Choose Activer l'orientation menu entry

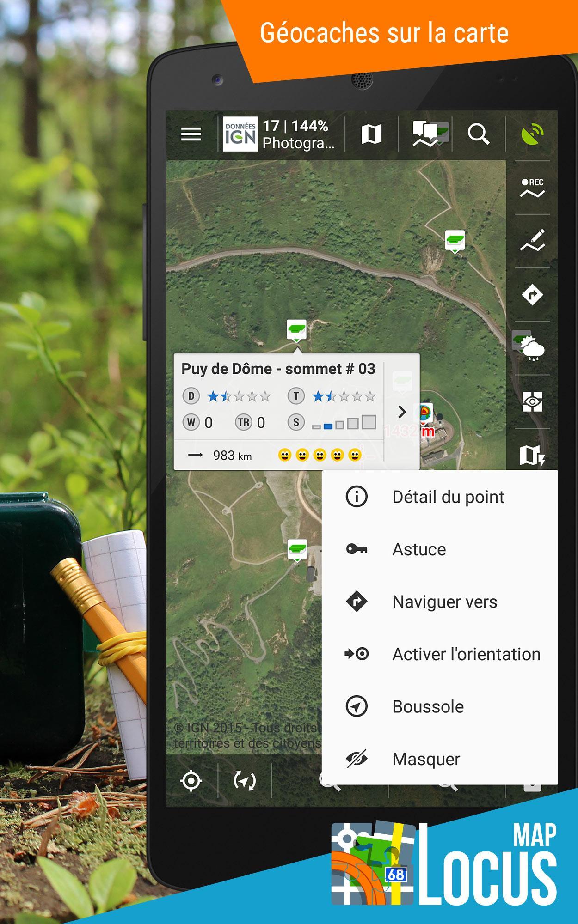coord(440,654)
